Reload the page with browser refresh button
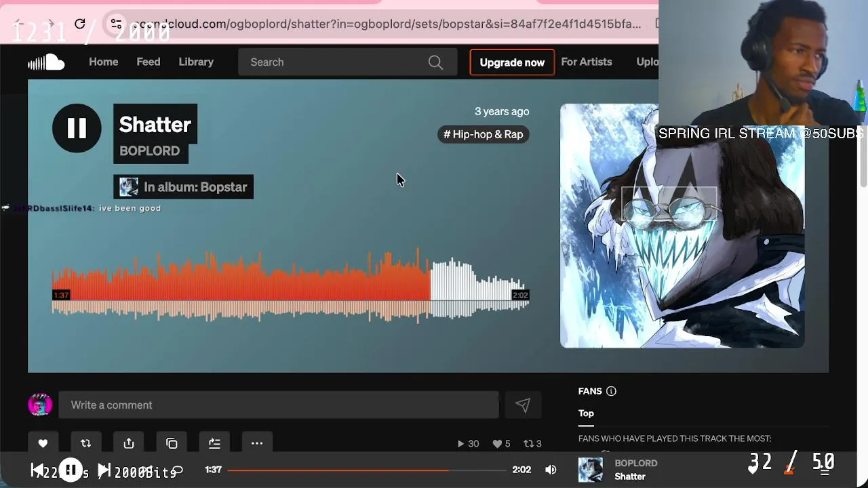The height and width of the screenshot is (488, 868). 80,24
